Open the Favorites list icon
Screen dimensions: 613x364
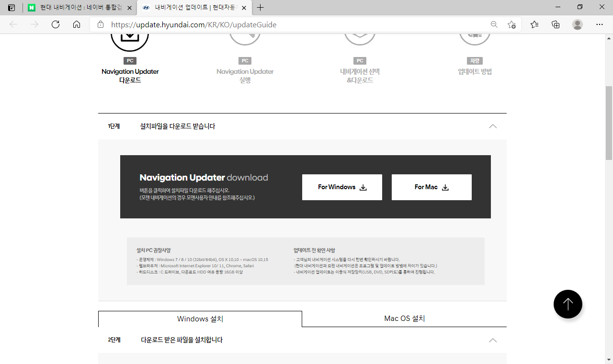[x=534, y=24]
